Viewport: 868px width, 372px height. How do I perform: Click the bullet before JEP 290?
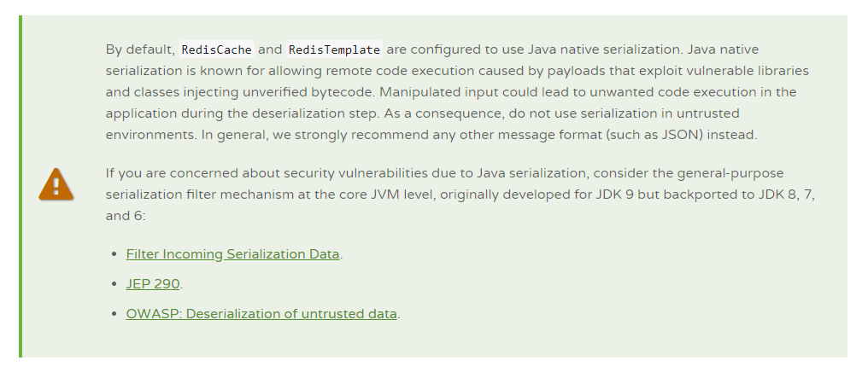(114, 284)
